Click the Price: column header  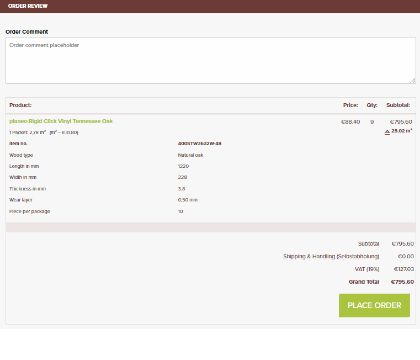[351, 105]
